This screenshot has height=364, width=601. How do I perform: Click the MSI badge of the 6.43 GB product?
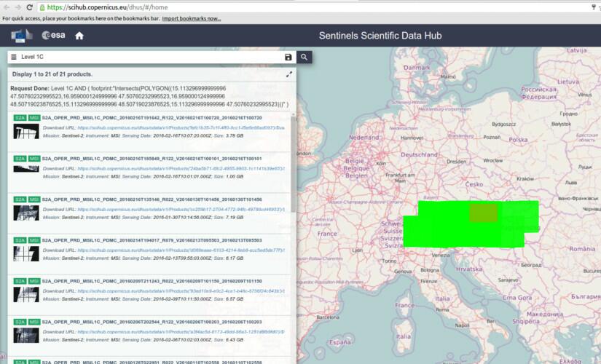(x=34, y=323)
